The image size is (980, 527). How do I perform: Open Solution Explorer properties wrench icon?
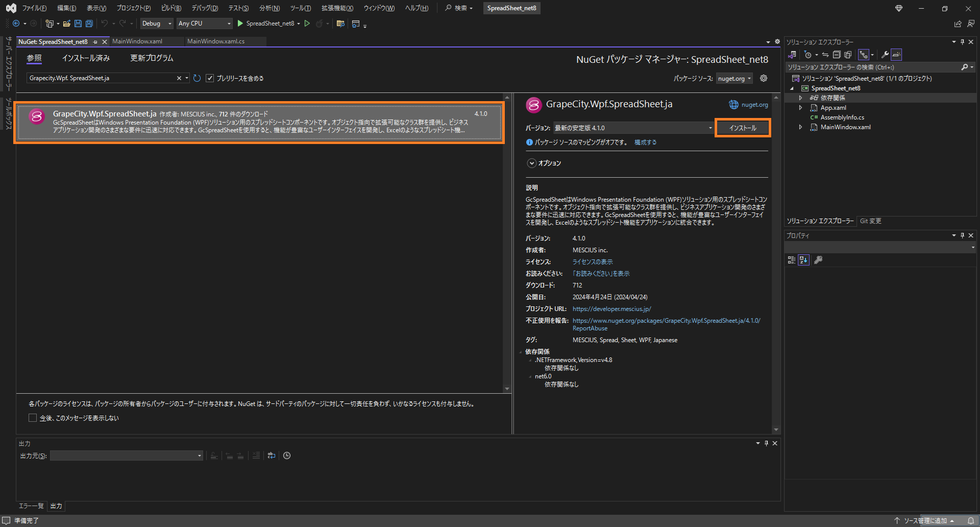point(885,55)
